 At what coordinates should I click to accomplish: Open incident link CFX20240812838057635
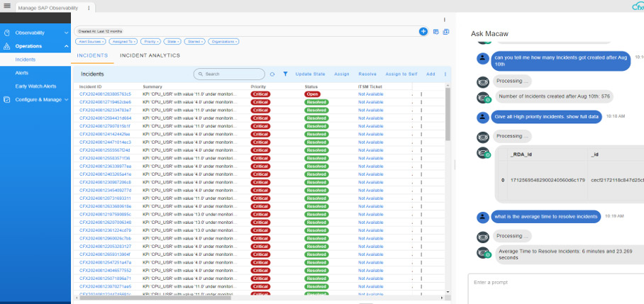click(105, 94)
